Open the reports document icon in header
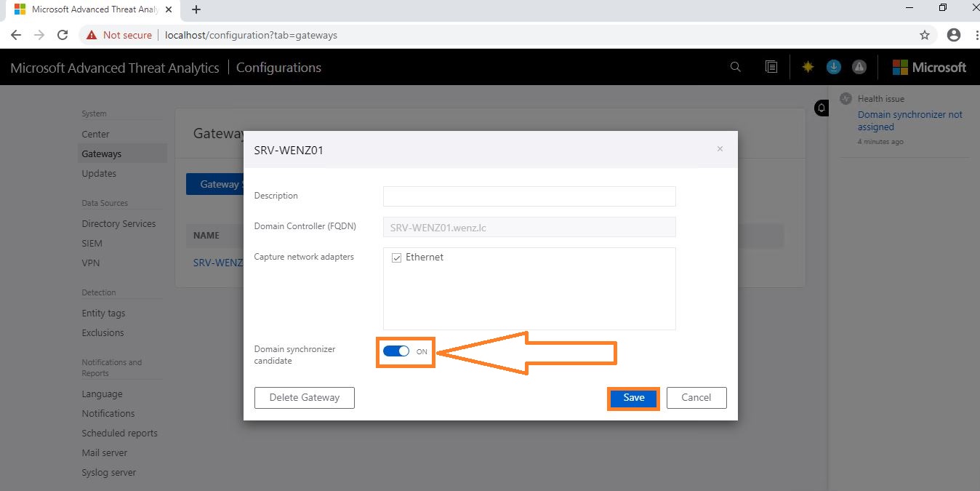Viewport: 980px width, 491px height. click(771, 67)
